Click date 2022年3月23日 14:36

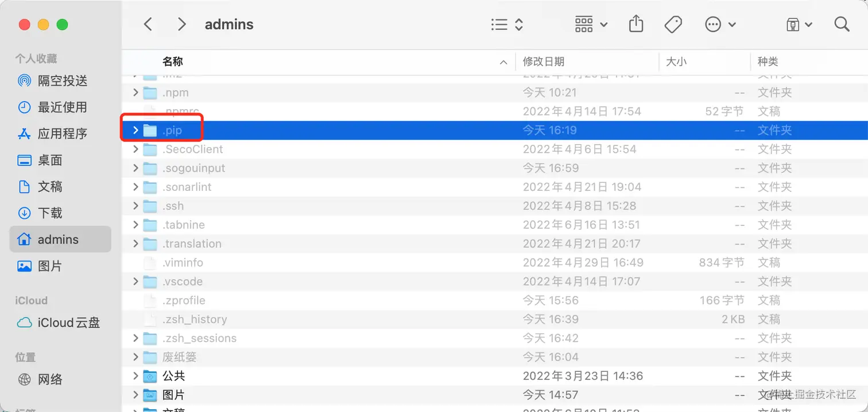click(x=583, y=376)
